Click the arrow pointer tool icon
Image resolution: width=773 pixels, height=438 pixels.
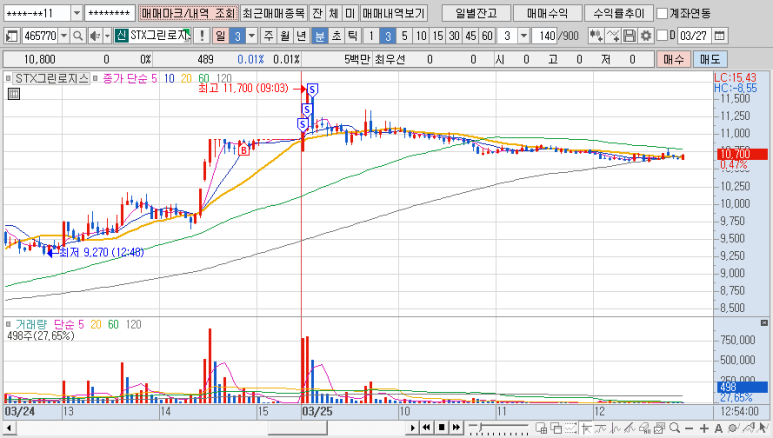point(762,428)
